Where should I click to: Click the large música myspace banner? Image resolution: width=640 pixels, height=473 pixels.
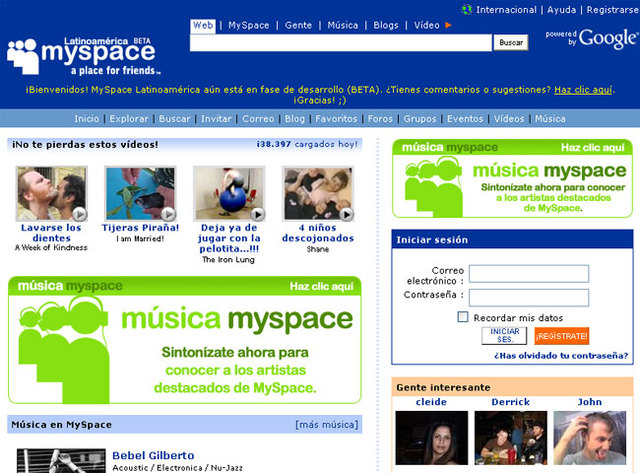coord(185,340)
